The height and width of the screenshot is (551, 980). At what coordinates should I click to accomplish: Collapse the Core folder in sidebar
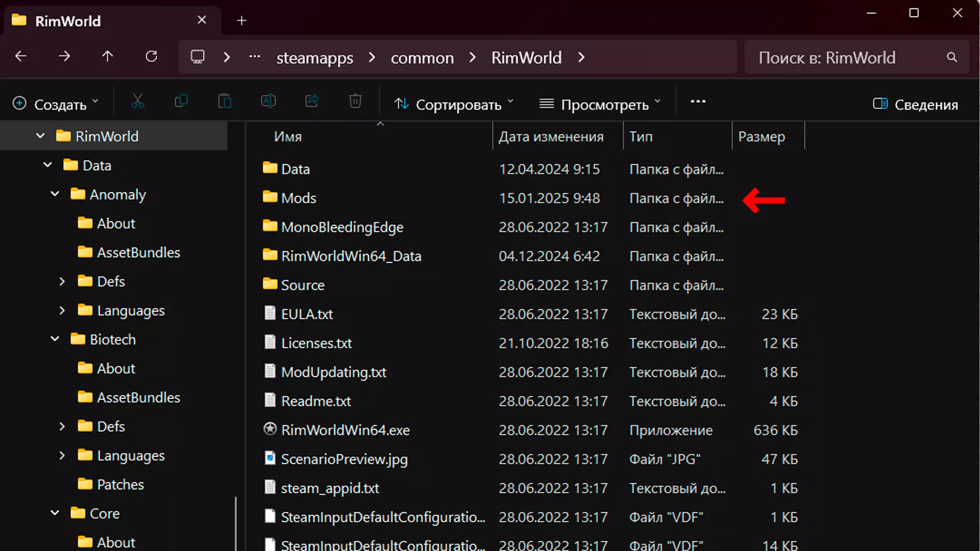(55, 513)
